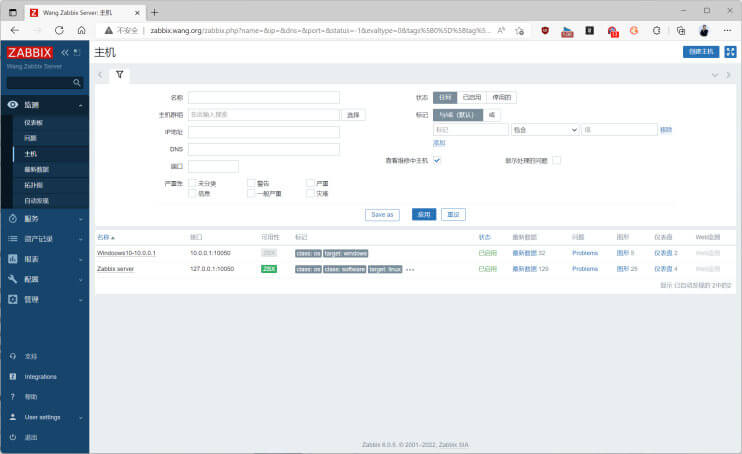Open the tag operator dropdown
This screenshot has height=454, width=742.
(545, 130)
